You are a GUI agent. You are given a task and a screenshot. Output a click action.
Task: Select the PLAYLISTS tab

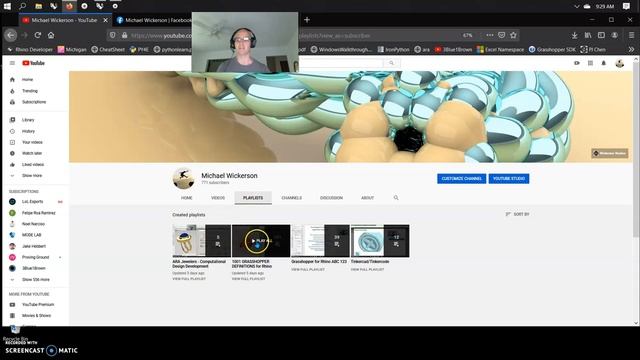pos(253,198)
